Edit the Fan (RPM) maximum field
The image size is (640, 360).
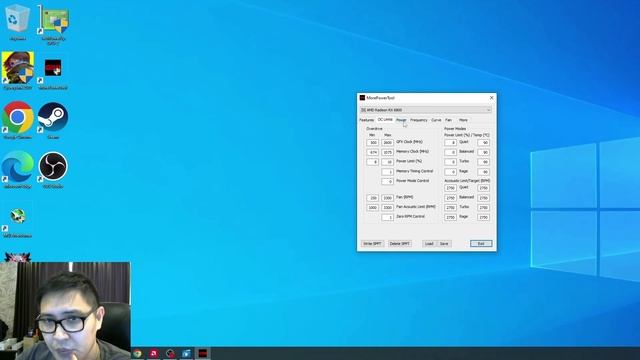pyautogui.click(x=387, y=198)
